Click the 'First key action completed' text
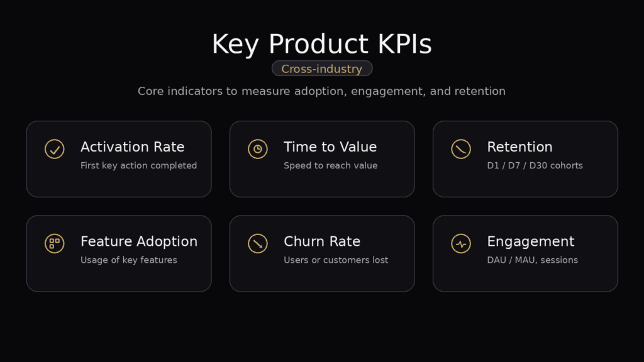Screen dimensions: 644x362 click(x=138, y=166)
